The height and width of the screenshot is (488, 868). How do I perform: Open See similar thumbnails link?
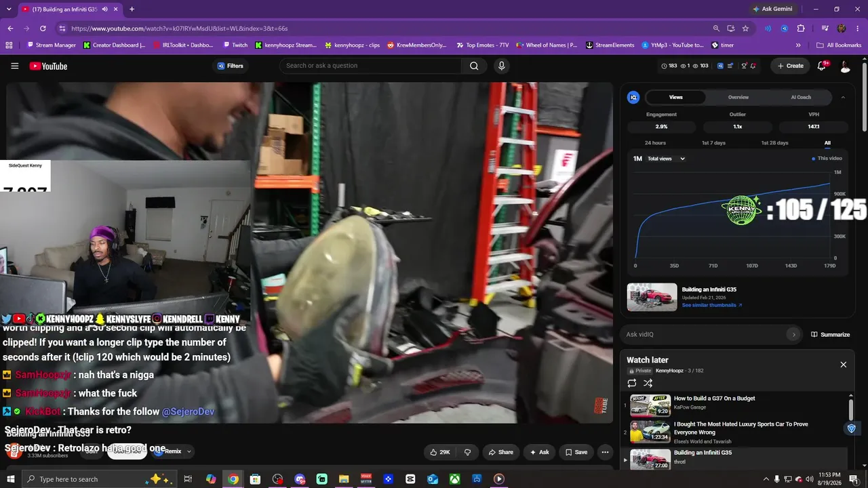[x=712, y=305]
